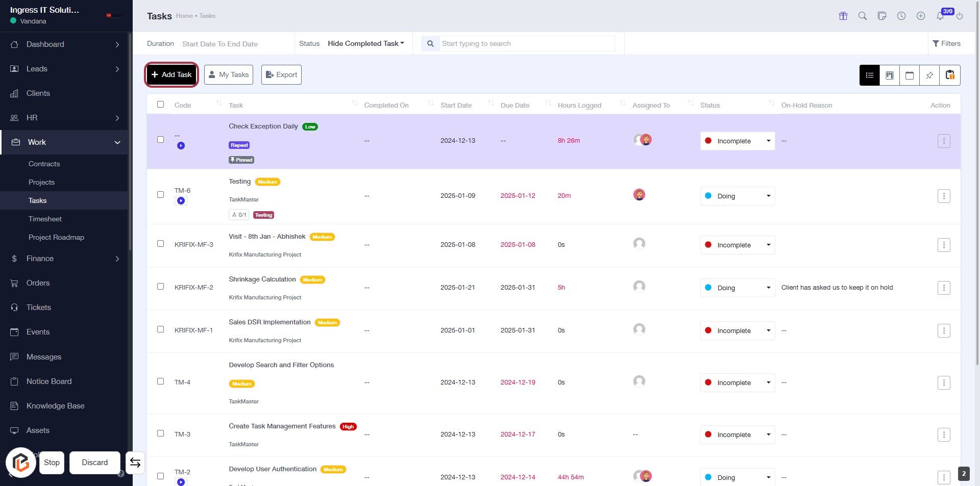Viewport: 980px width, 486px height.
Task: Open status dropdown for Testing task
Action: click(737, 196)
